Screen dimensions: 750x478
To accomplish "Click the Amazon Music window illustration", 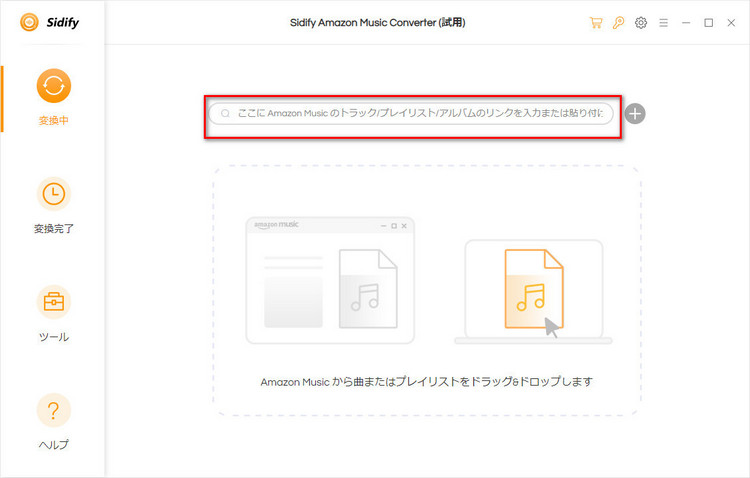I will click(330, 280).
